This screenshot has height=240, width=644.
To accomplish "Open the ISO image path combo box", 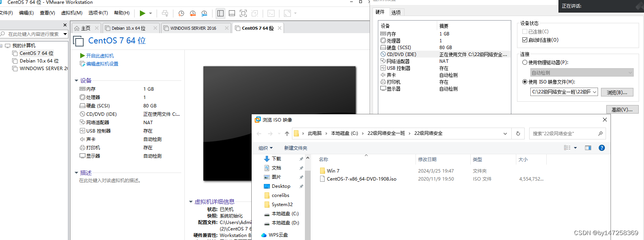I will point(564,92).
